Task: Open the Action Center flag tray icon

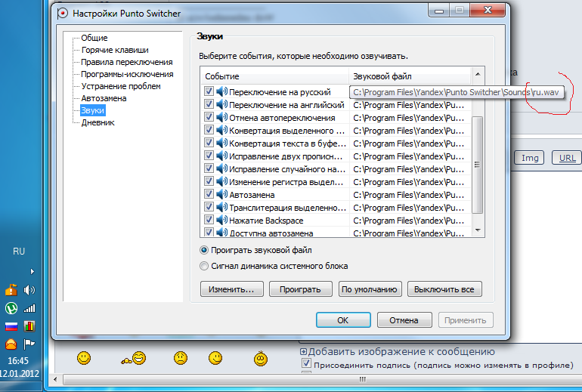Action: click(29, 344)
